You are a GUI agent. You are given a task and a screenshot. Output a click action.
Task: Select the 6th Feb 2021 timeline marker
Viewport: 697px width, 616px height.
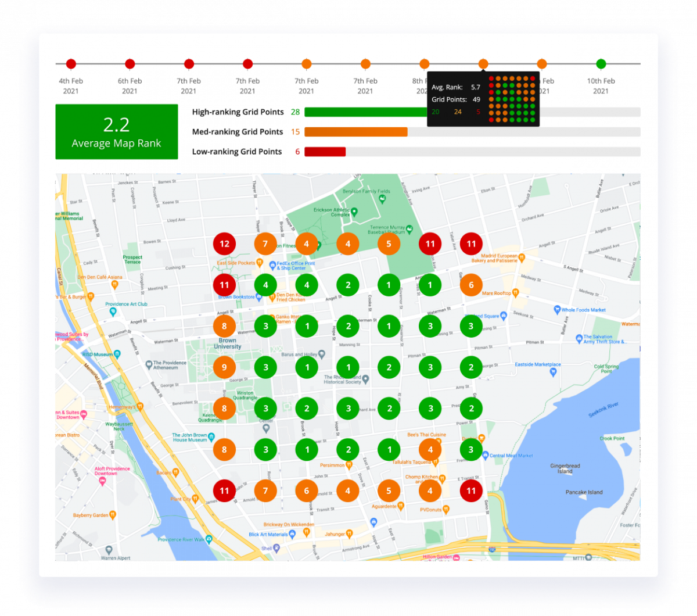tap(130, 64)
